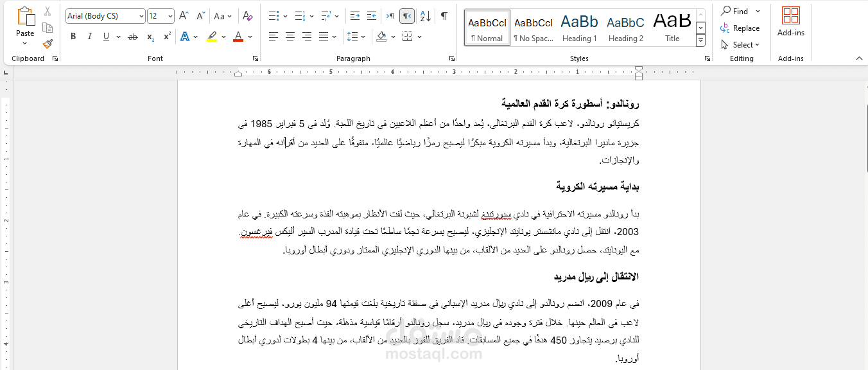Click the Text Effects blue A icon

click(185, 37)
